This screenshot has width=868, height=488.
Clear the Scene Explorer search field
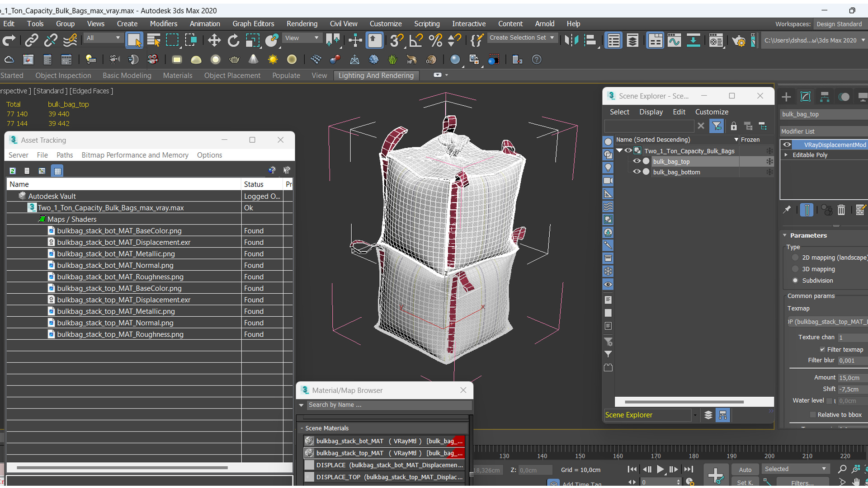click(701, 126)
